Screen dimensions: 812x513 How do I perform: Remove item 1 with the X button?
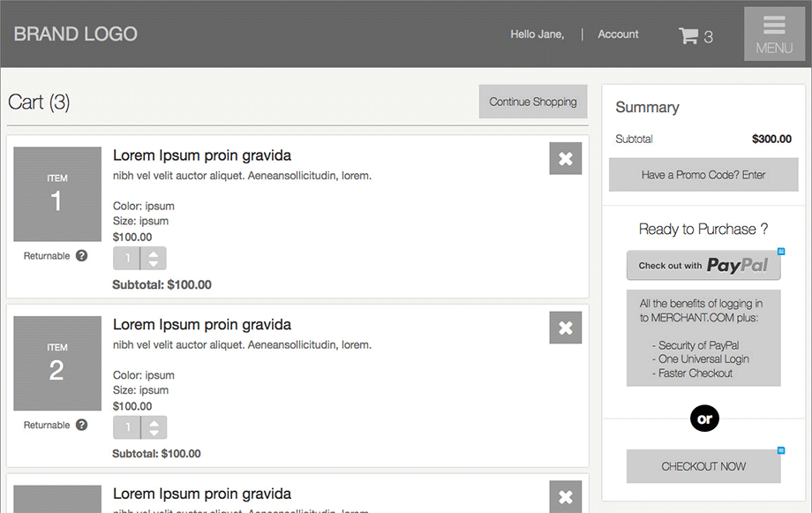(x=566, y=159)
